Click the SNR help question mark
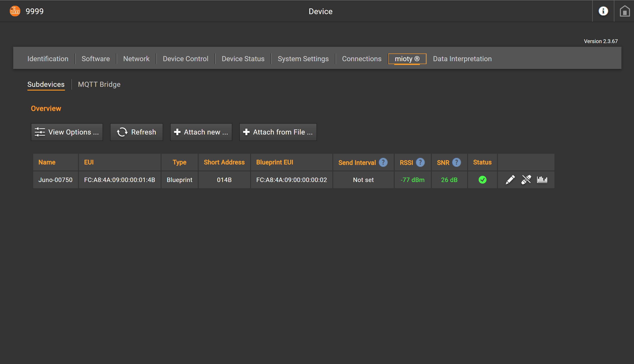This screenshot has height=364, width=634. coord(456,163)
